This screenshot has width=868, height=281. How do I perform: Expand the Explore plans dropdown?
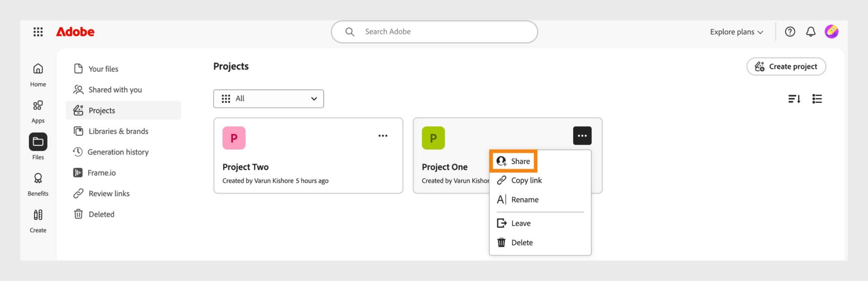(736, 32)
